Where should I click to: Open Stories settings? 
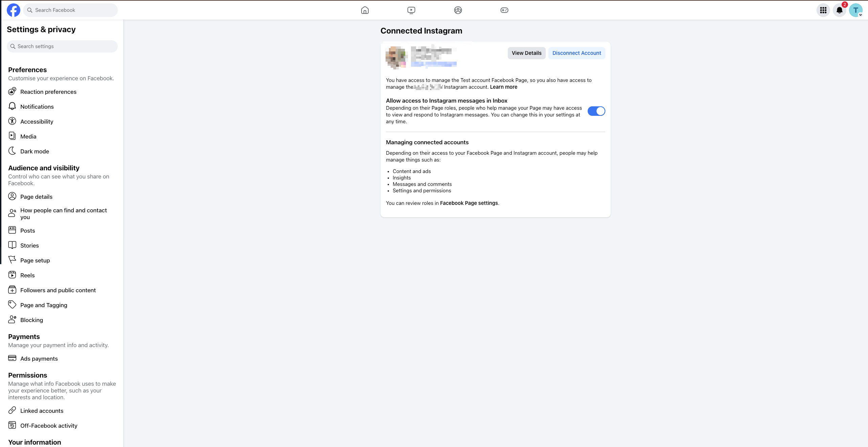[x=62, y=246]
